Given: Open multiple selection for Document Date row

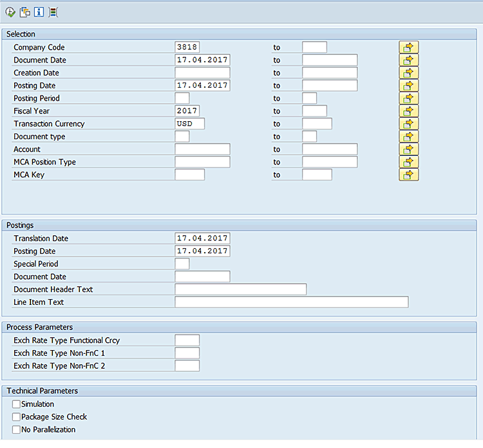Looking at the screenshot, I should 408,60.
